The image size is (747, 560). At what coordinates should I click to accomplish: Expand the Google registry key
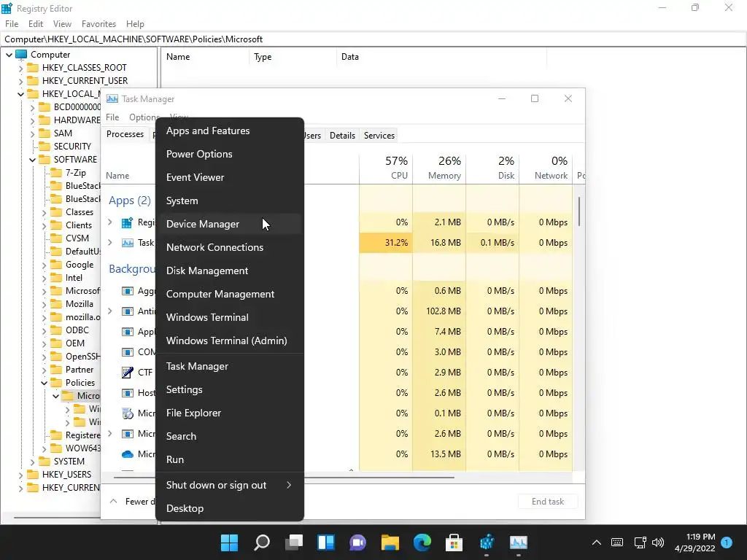click(44, 265)
